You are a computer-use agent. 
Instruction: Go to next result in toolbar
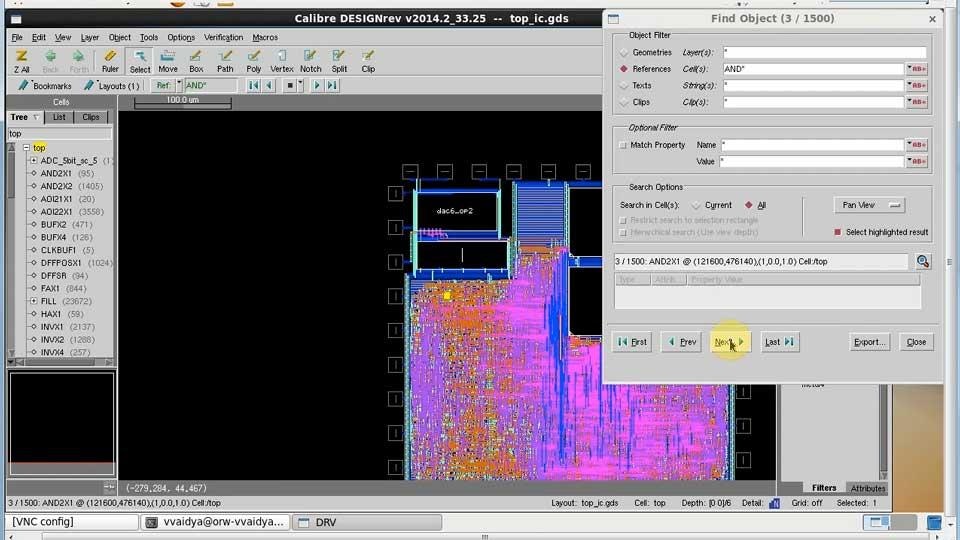point(317,86)
